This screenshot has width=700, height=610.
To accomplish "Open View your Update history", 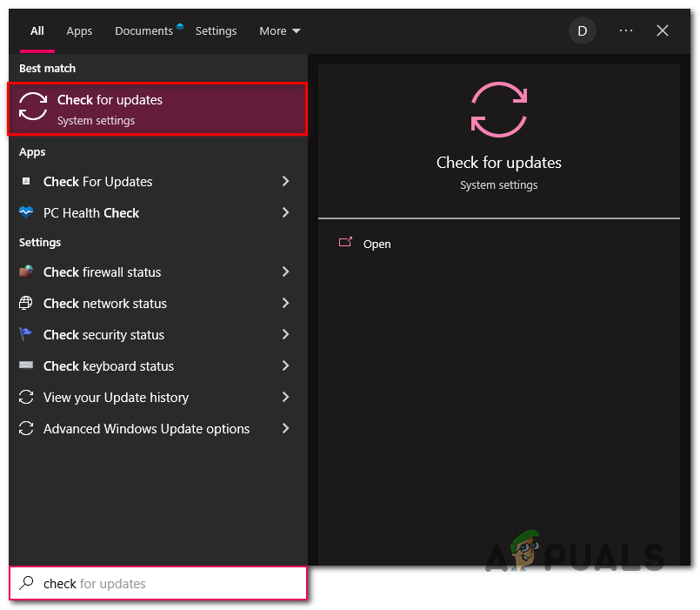I will 157,397.
